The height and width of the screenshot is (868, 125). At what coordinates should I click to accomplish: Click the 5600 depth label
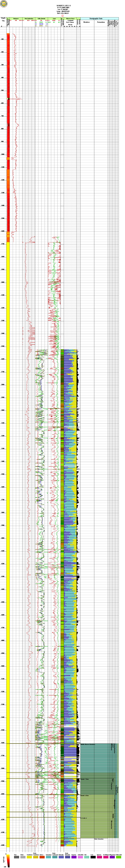(x=3, y=743)
